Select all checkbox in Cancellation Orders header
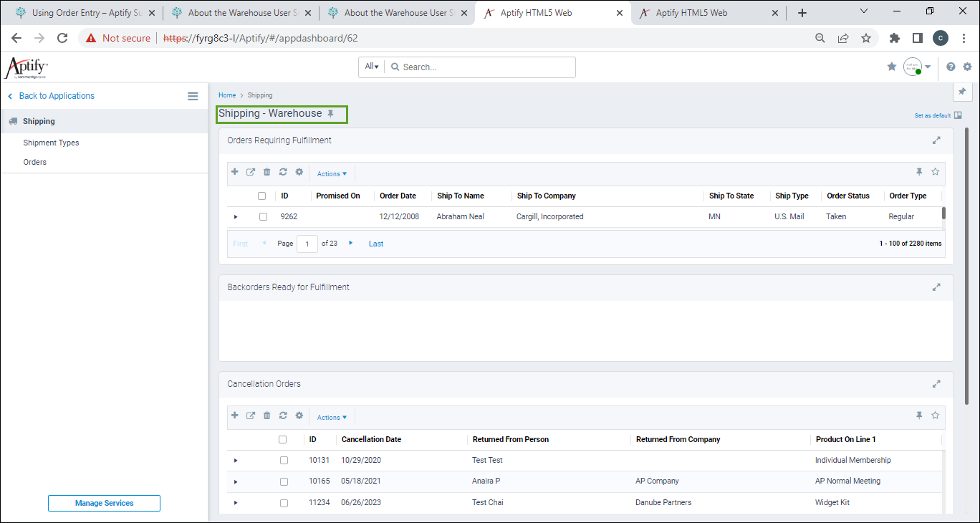 (282, 440)
